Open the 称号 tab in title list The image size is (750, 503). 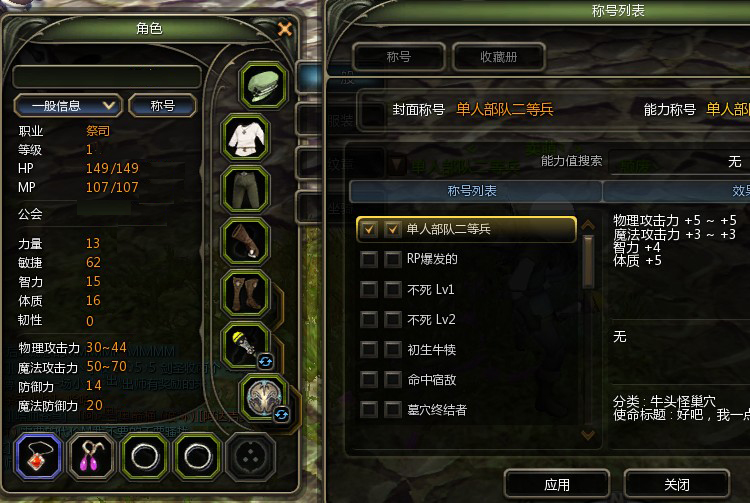398,57
